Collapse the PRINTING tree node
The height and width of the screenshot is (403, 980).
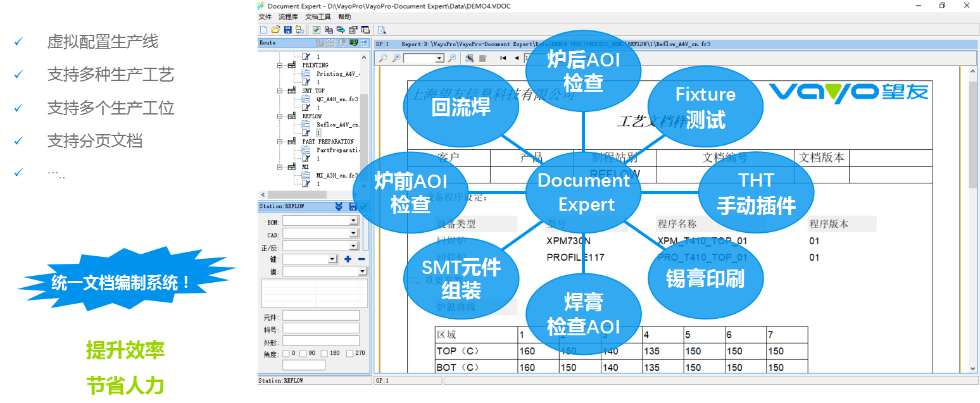coord(280,65)
